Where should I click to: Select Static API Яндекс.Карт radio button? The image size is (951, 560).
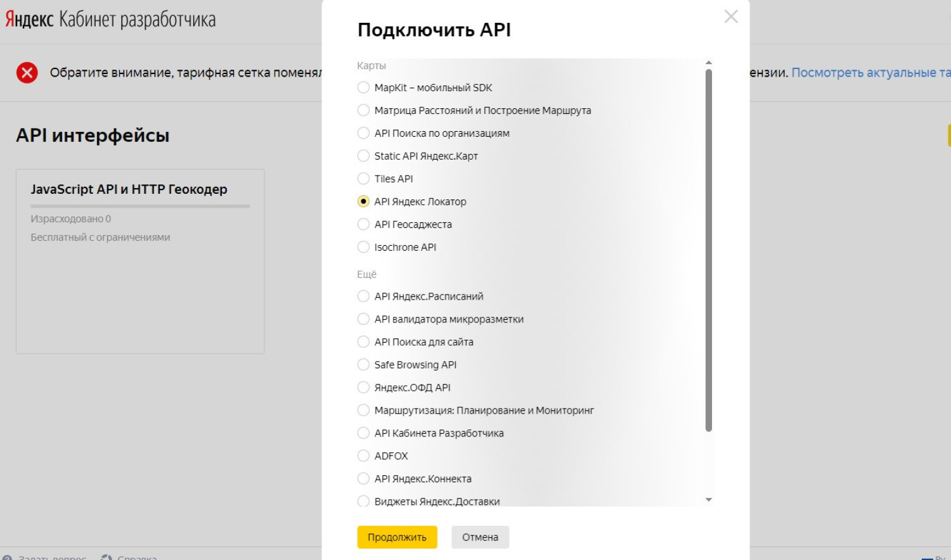click(363, 156)
